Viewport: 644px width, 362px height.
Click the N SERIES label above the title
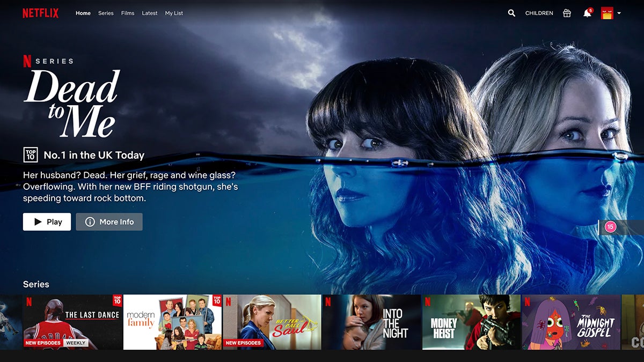[48, 61]
